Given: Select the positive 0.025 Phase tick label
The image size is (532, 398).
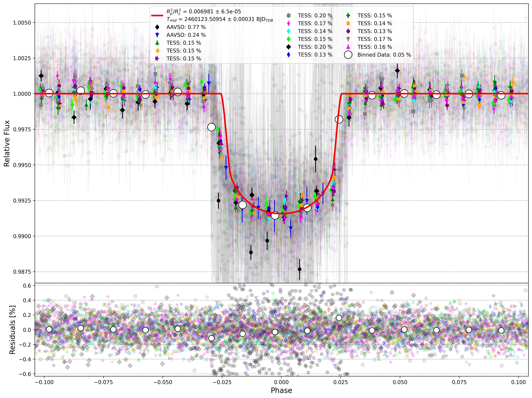Looking at the screenshot, I should click(x=341, y=382).
